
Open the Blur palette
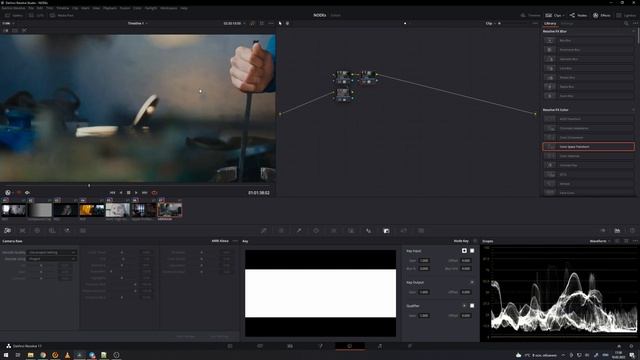(x=369, y=231)
